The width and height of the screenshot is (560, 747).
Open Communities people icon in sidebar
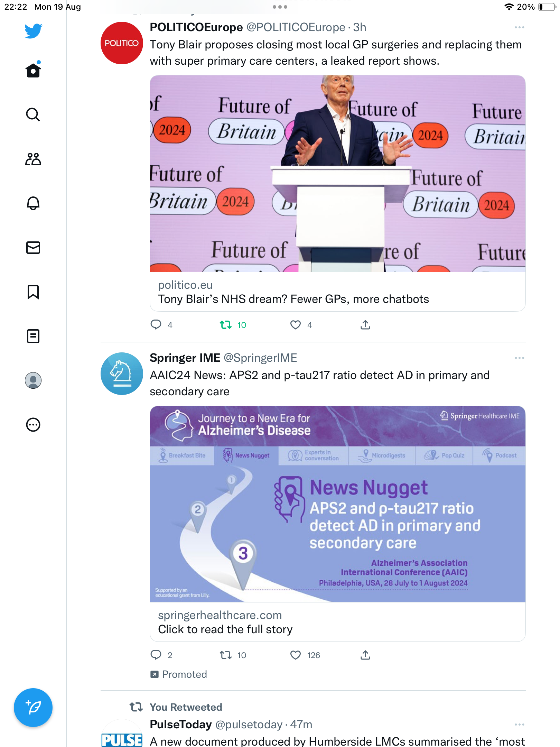click(33, 159)
